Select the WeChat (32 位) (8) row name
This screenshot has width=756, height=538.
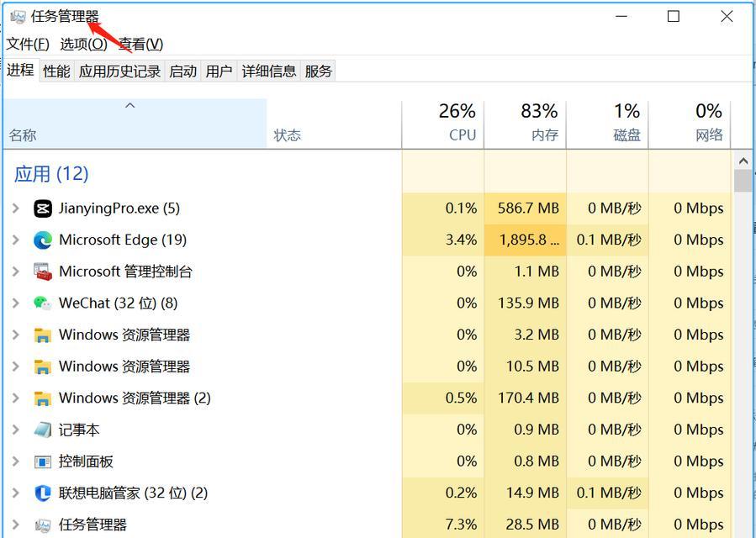[118, 303]
